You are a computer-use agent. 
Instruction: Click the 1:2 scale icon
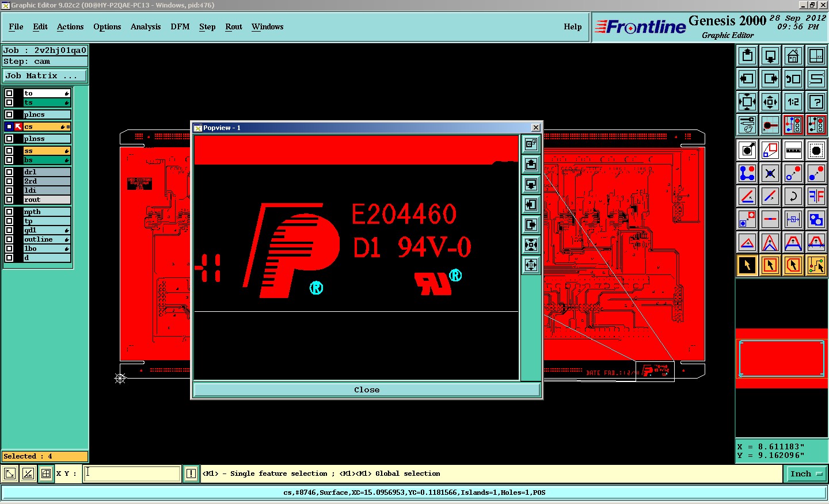[793, 102]
